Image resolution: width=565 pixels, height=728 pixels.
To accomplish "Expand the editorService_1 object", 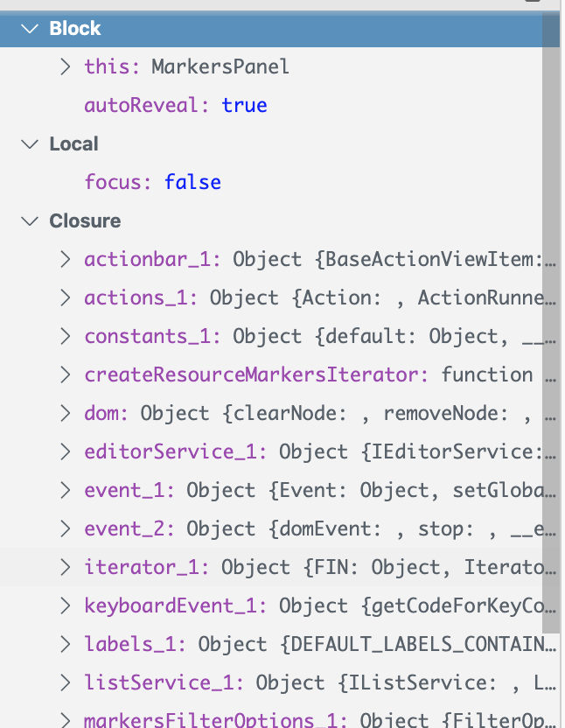I will pos(64,451).
